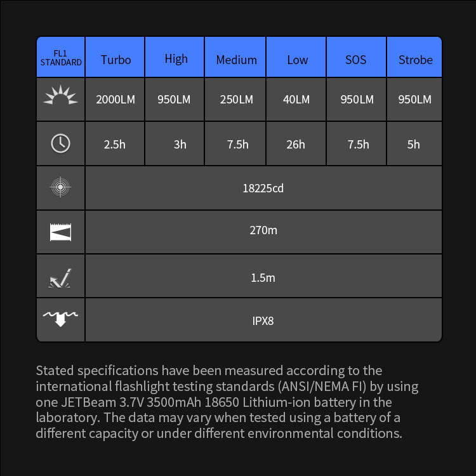The height and width of the screenshot is (476, 476).
Task: Click the impact resistance drop icon
Action: (61, 278)
